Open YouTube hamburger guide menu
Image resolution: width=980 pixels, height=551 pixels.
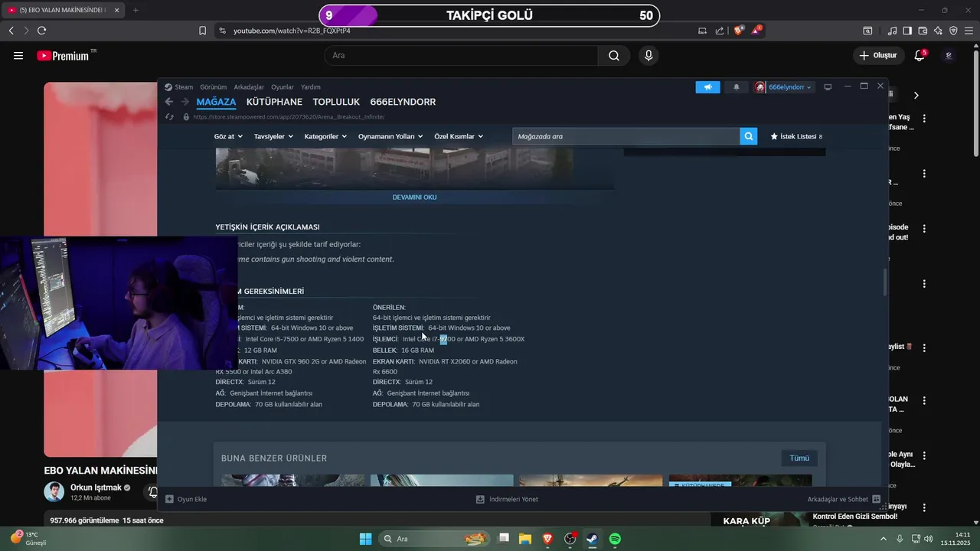tap(18, 56)
